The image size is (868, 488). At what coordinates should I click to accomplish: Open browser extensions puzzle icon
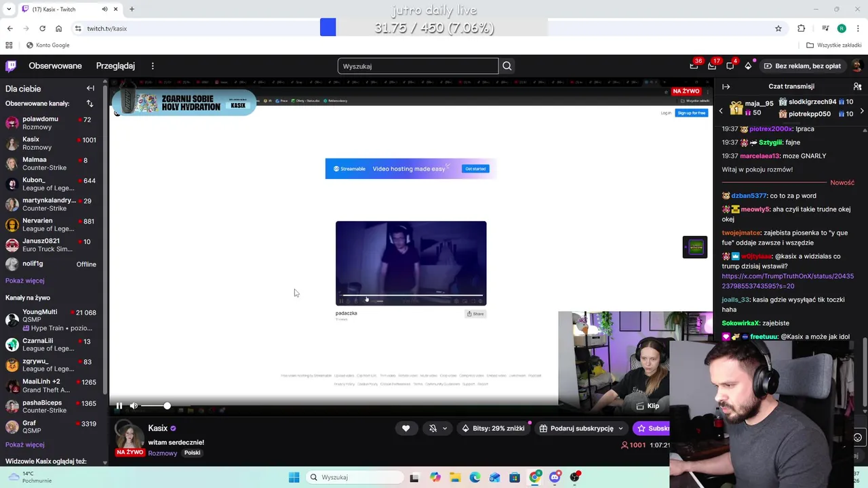point(802,28)
